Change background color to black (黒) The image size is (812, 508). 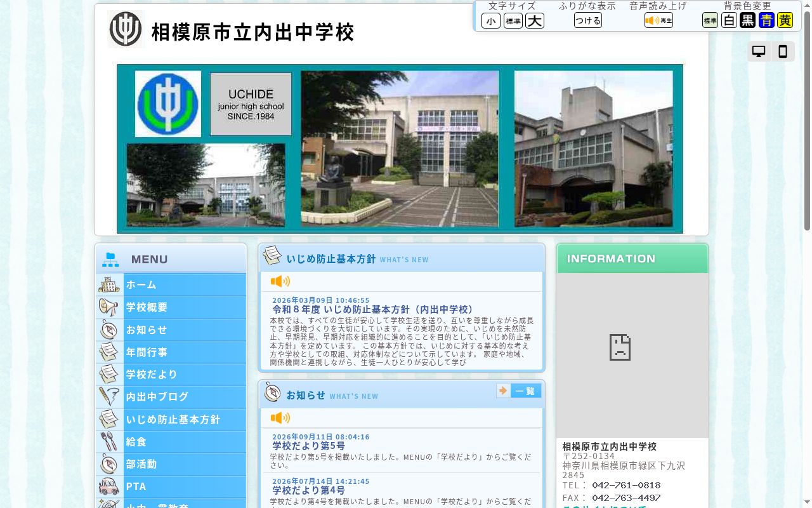pyautogui.click(x=748, y=20)
